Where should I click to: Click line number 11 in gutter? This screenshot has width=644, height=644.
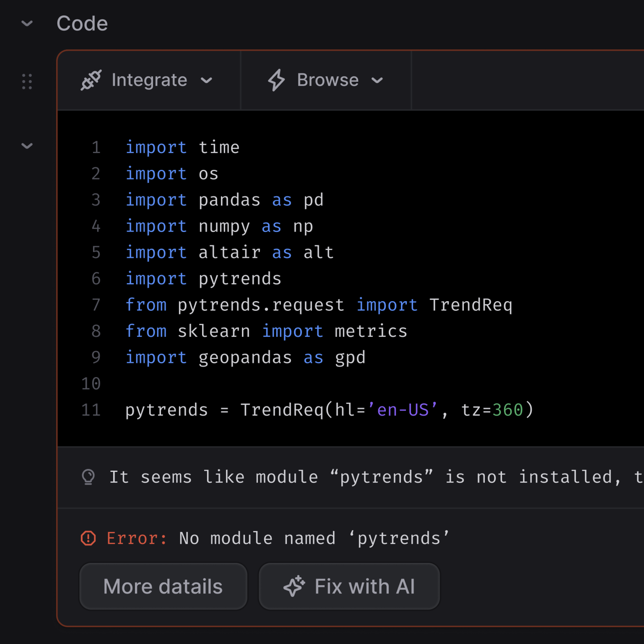(91, 410)
